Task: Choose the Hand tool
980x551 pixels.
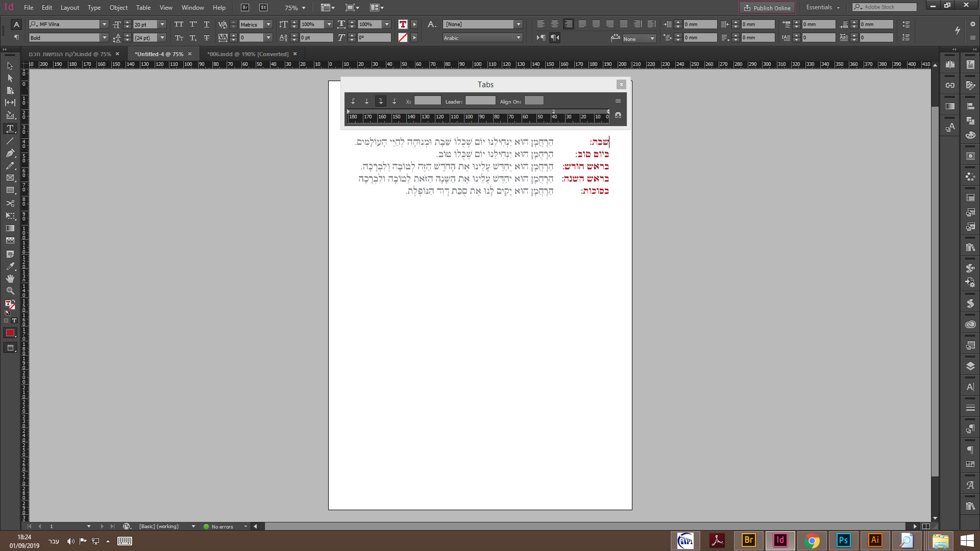Action: pyautogui.click(x=10, y=279)
